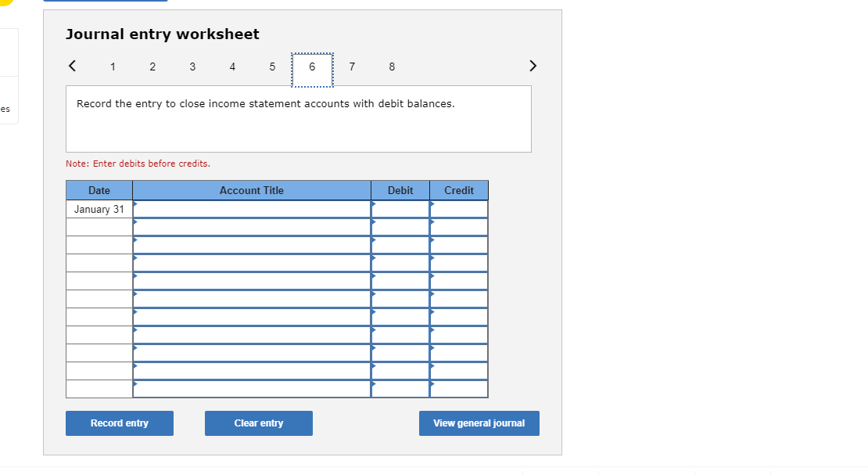
Task: Select the January 31 Account Title field
Action: pos(252,209)
